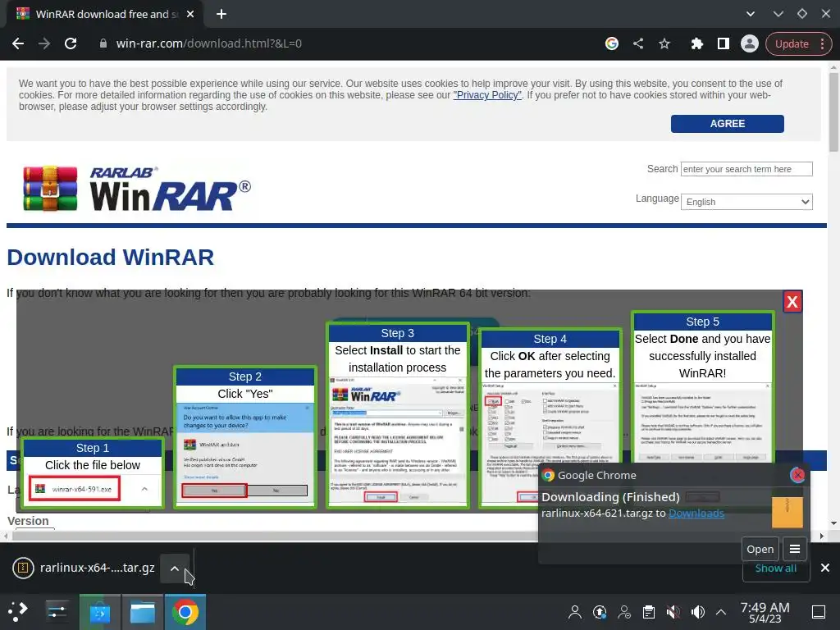
Task: Click the WinRAR logo
Action: tap(137, 189)
